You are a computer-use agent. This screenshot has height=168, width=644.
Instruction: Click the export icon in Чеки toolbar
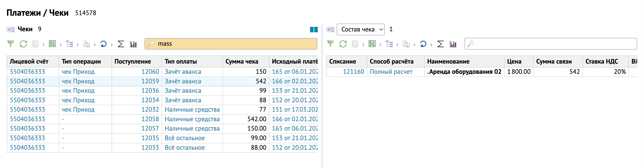[x=86, y=44]
